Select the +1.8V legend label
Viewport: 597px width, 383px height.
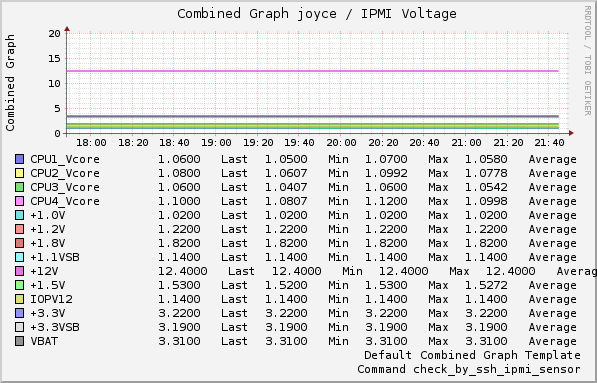pos(48,243)
